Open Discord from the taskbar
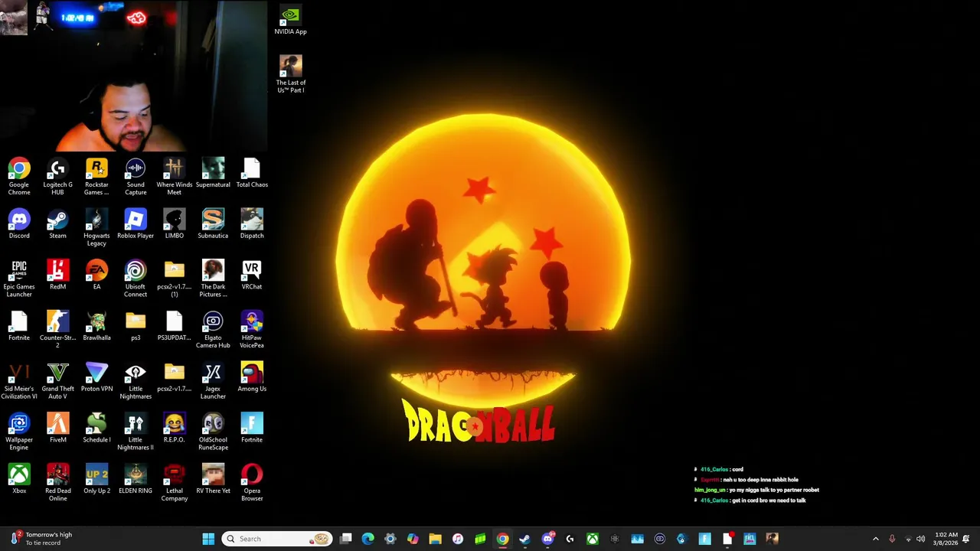 tap(547, 539)
